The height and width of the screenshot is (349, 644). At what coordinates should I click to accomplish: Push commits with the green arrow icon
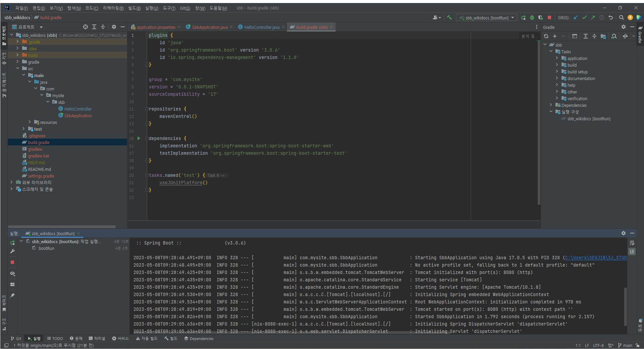click(593, 17)
